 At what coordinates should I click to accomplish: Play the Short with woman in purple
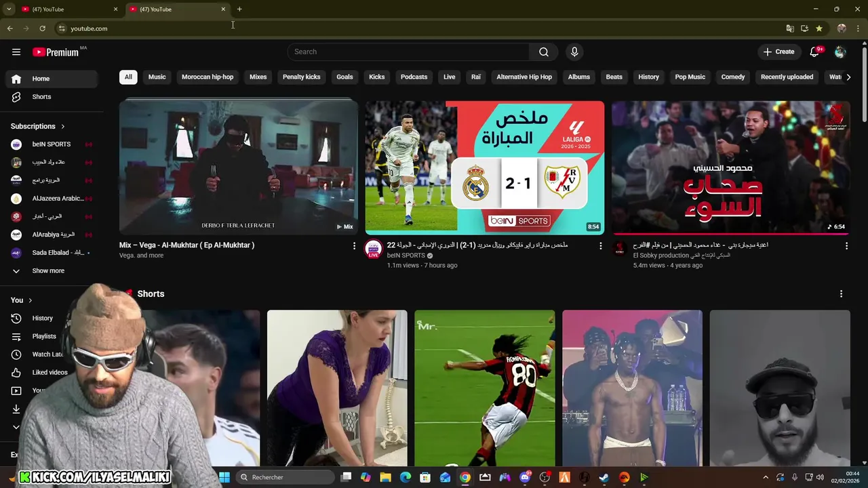click(x=337, y=388)
